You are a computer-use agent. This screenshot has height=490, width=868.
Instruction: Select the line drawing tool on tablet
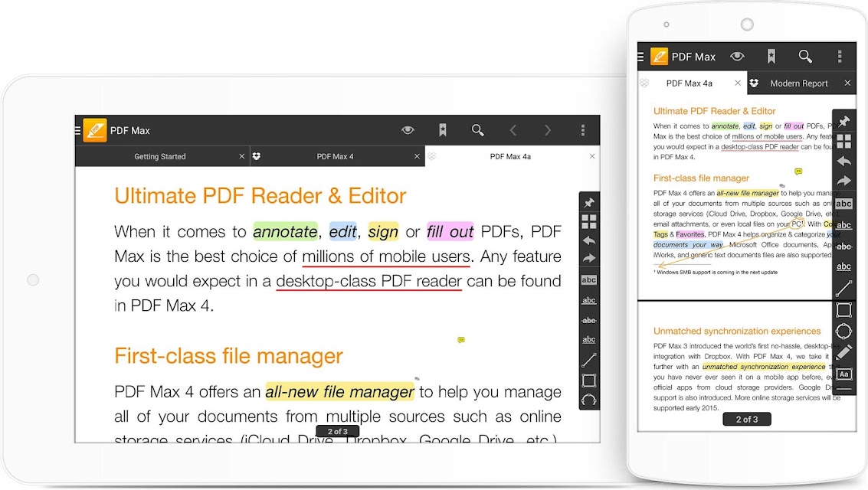[x=589, y=360]
